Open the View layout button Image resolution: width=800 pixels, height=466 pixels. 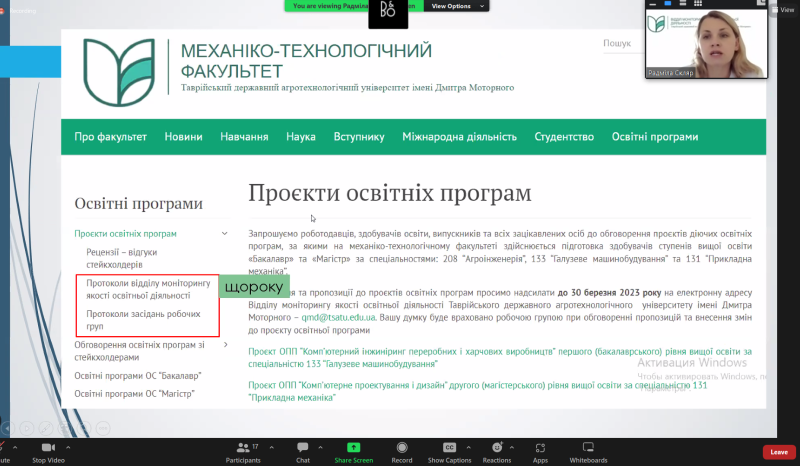[x=783, y=10]
